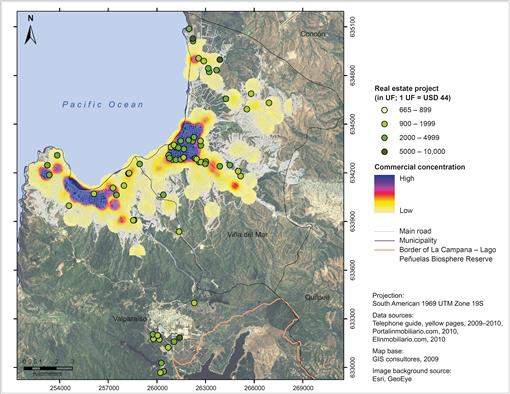510x394 pixels.
Task: Click the Pacific Ocean label
Action: [x=103, y=104]
